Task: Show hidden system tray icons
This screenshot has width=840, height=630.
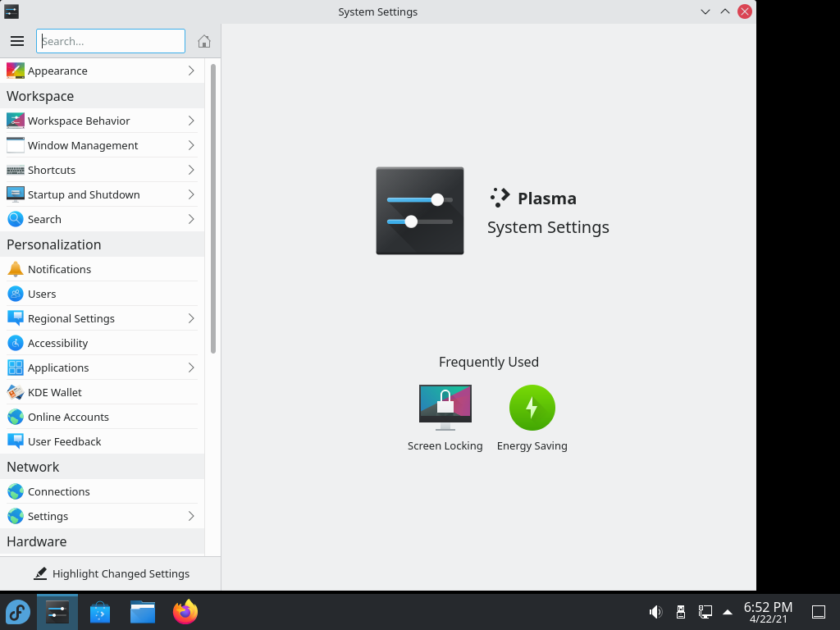Action: point(728,612)
